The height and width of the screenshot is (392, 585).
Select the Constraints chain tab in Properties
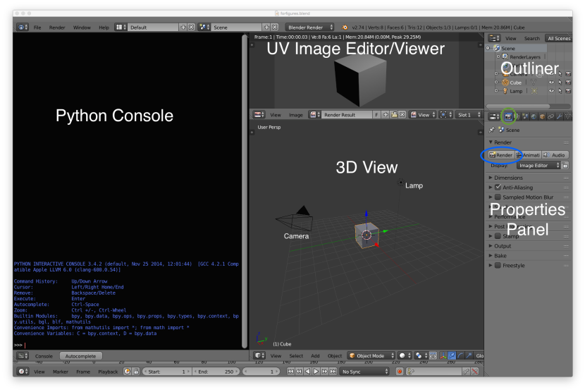click(x=551, y=117)
